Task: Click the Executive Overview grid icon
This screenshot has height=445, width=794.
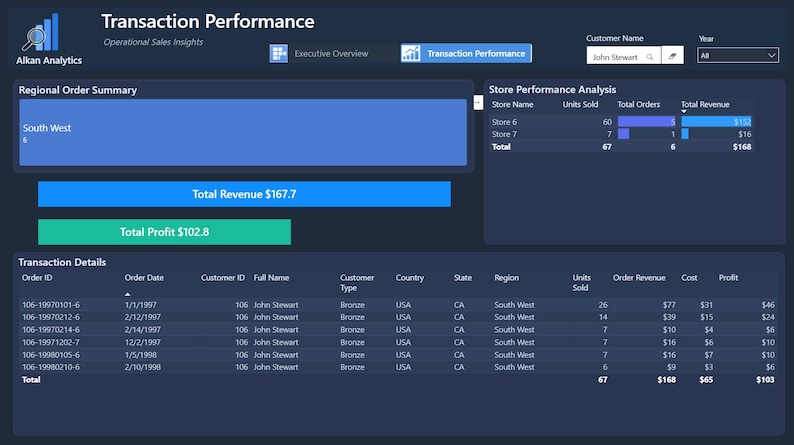Action: 279,53
